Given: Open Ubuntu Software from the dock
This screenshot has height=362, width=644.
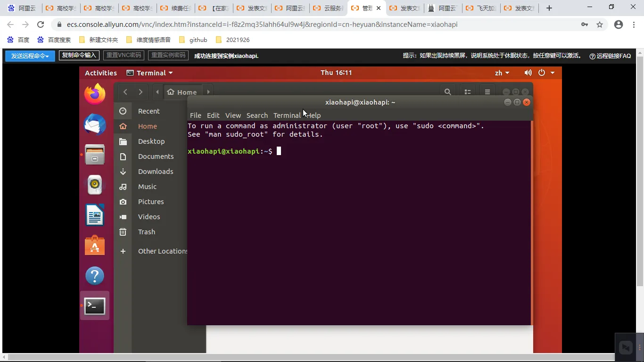Looking at the screenshot, I should (95, 246).
